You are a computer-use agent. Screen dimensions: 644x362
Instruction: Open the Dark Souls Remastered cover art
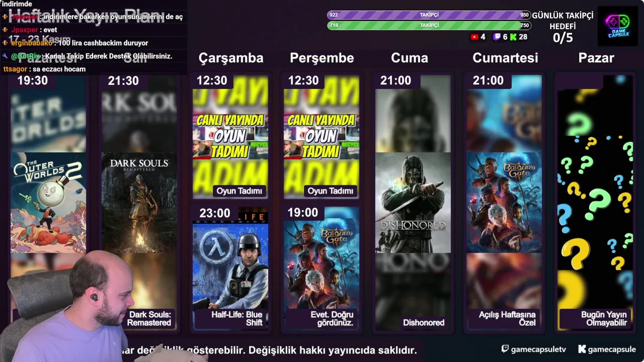(x=139, y=203)
